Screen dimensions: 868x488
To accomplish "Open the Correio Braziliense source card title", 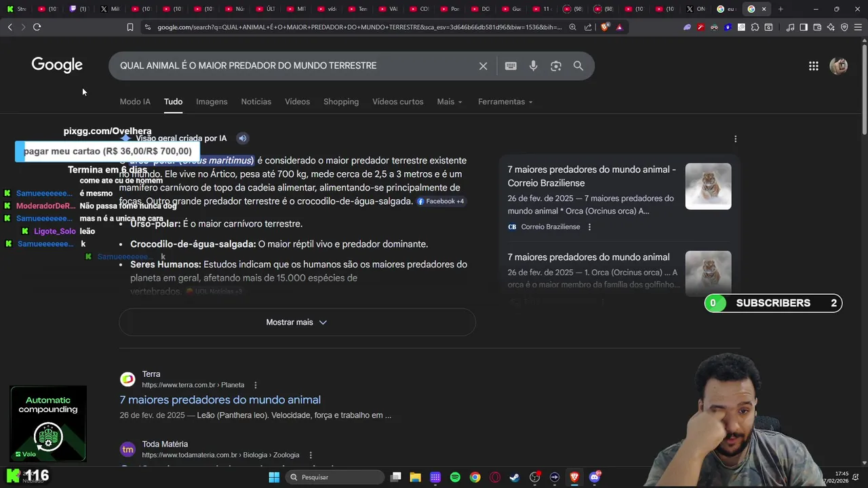I will [591, 176].
